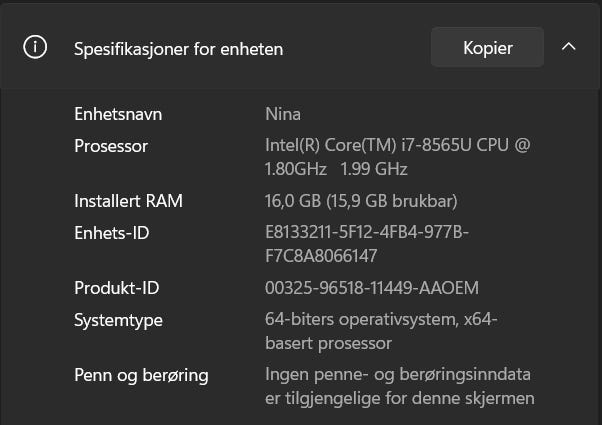Click the Ingen penne- og berøringsinndata text

(x=398, y=375)
